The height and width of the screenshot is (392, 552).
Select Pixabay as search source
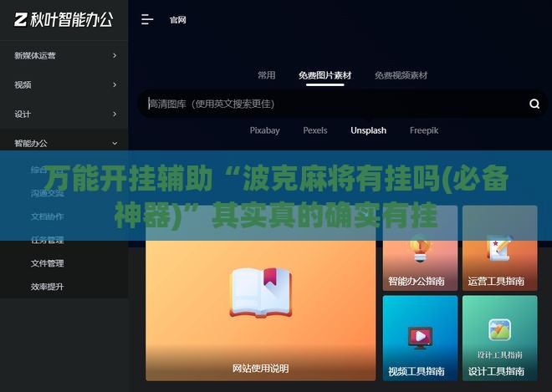[x=265, y=130]
